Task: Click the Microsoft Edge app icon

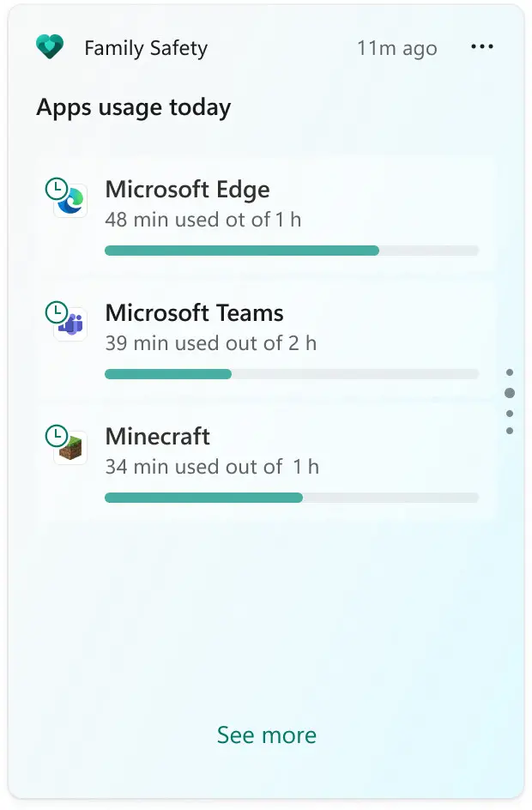Action: tap(71, 202)
